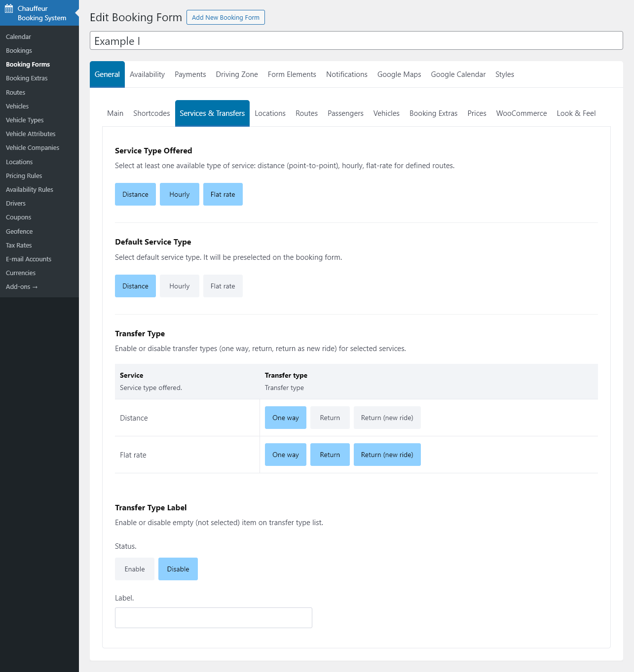Set Flat rate as default service type
This screenshot has width=634, height=672.
223,286
